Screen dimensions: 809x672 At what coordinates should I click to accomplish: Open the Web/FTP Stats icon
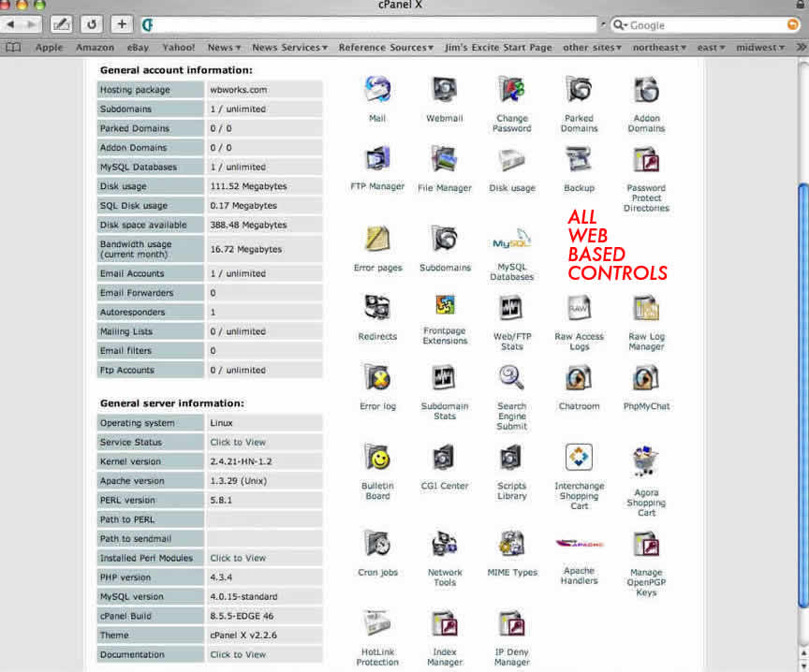coord(512,308)
